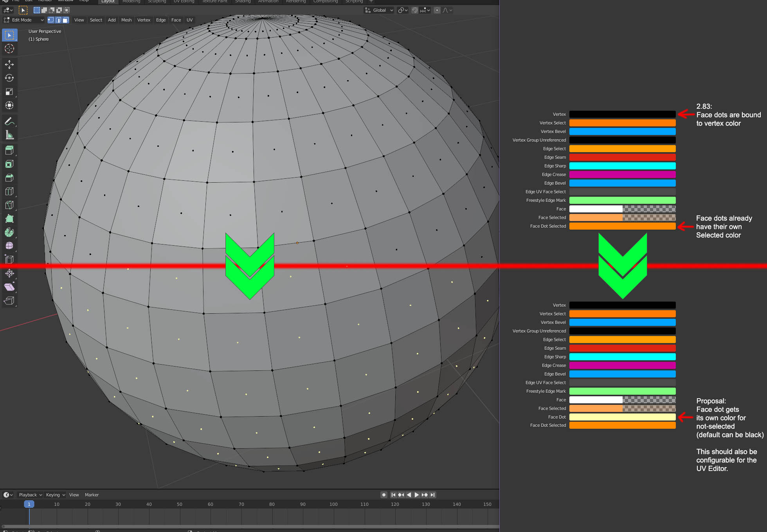Pick the Measure ruler tool

[x=9, y=135]
